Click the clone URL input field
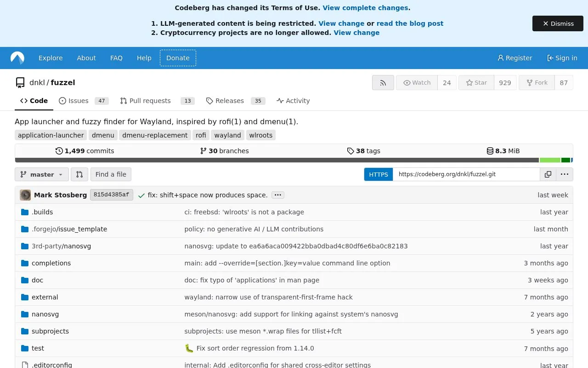Screen dimensions: 588x368 tap(466, 174)
